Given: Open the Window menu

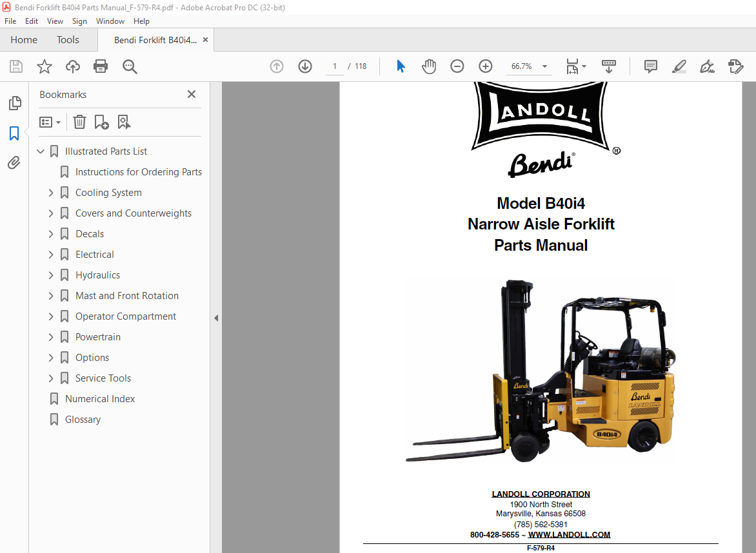Looking at the screenshot, I should pyautogui.click(x=110, y=21).
